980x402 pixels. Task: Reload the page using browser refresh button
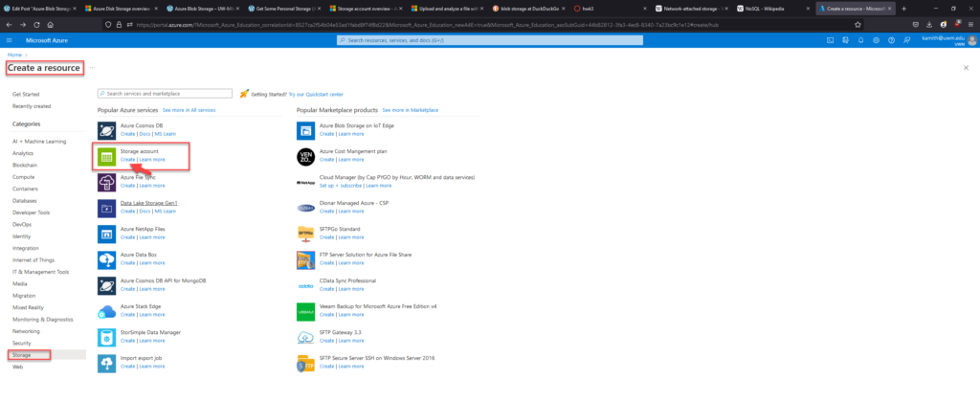click(x=36, y=24)
